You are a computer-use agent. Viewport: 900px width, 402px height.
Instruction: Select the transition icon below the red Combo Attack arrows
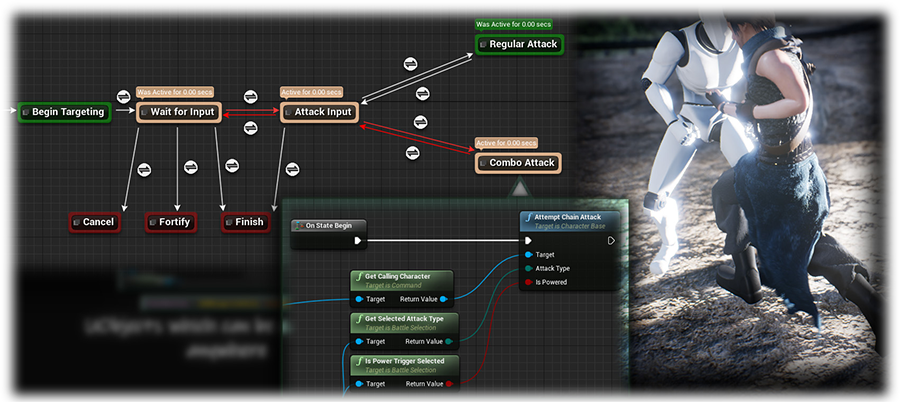click(412, 153)
